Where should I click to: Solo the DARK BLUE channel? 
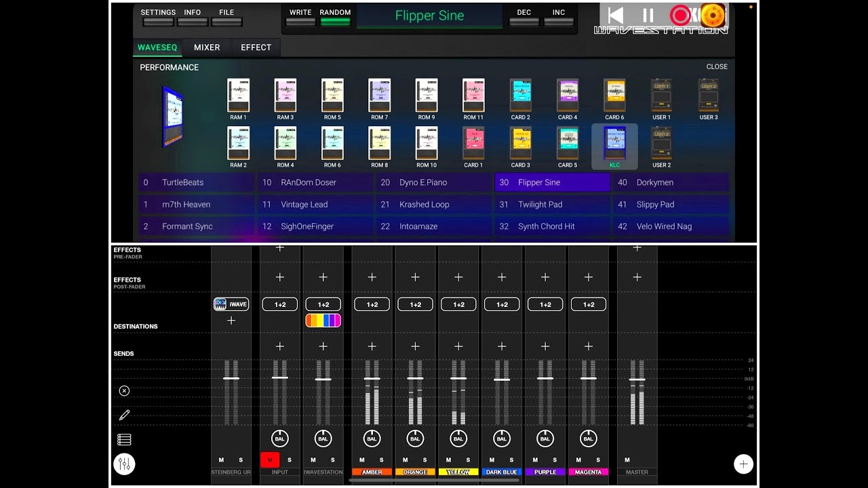(x=511, y=460)
